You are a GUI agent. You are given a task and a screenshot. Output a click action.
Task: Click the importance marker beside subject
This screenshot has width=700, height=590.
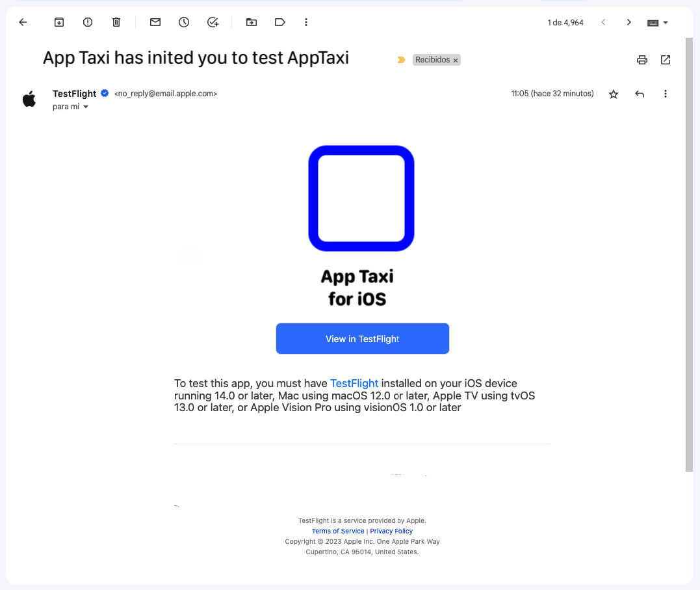tap(401, 60)
